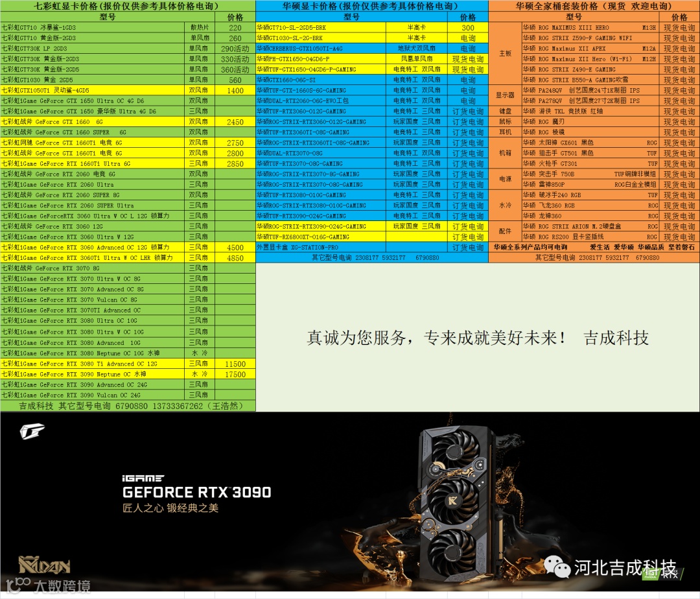The height and width of the screenshot is (599, 700).
Task: Click cell '地狱犬双风扇'
Action: (x=417, y=48)
